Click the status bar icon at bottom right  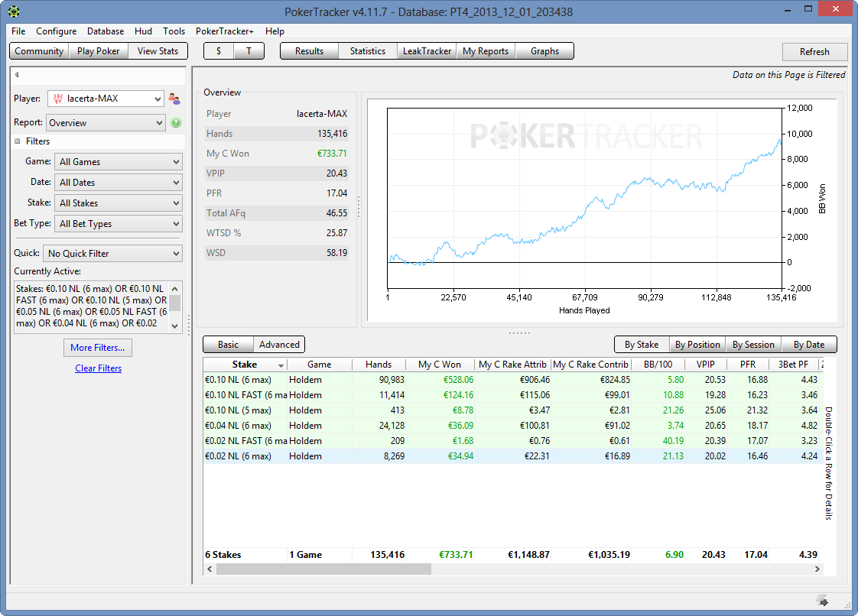[x=822, y=601]
